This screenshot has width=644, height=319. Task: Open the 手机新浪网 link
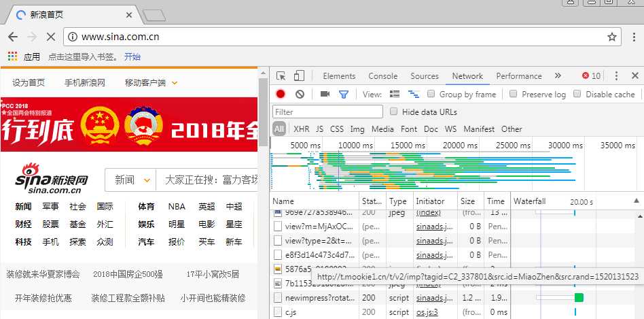pos(85,83)
